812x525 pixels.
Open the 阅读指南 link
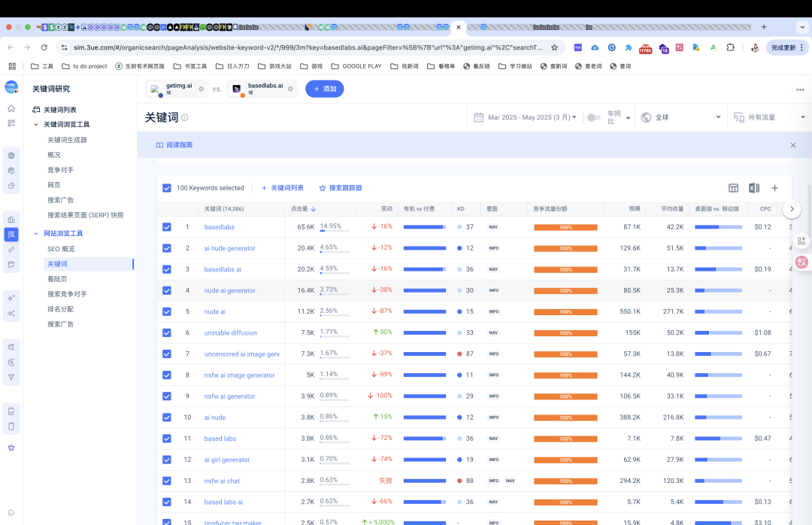174,145
